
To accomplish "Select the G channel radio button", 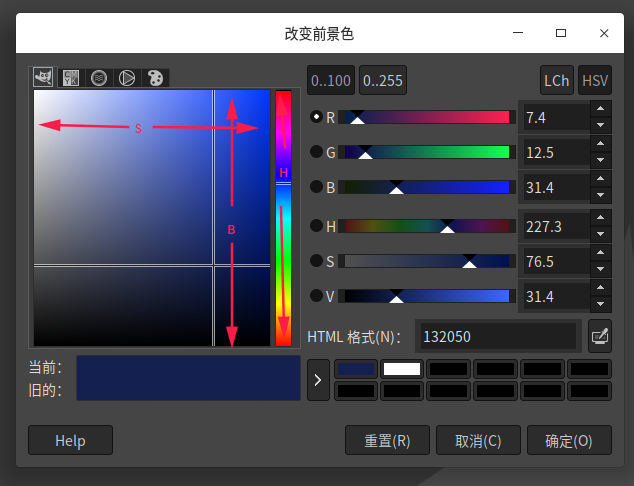I will (x=316, y=152).
